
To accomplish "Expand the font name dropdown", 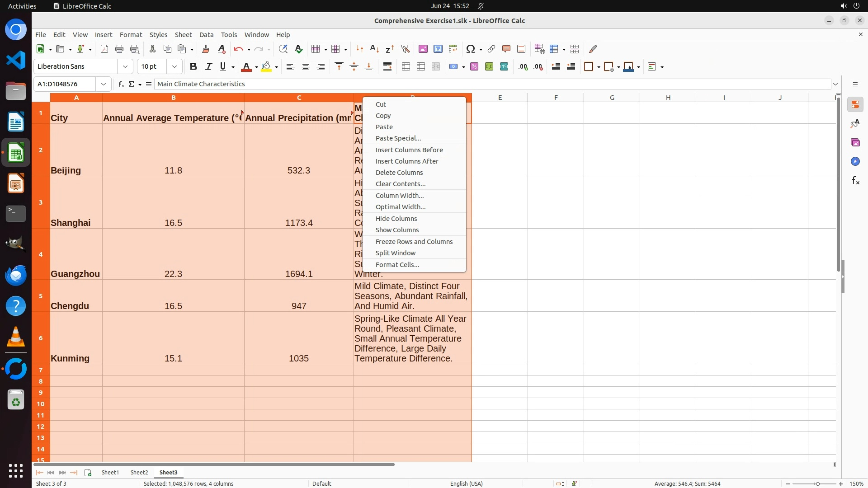I will tap(125, 66).
